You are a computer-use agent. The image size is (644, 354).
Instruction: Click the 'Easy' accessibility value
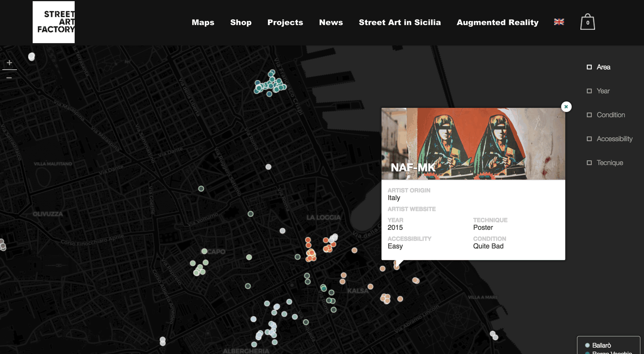tap(395, 246)
